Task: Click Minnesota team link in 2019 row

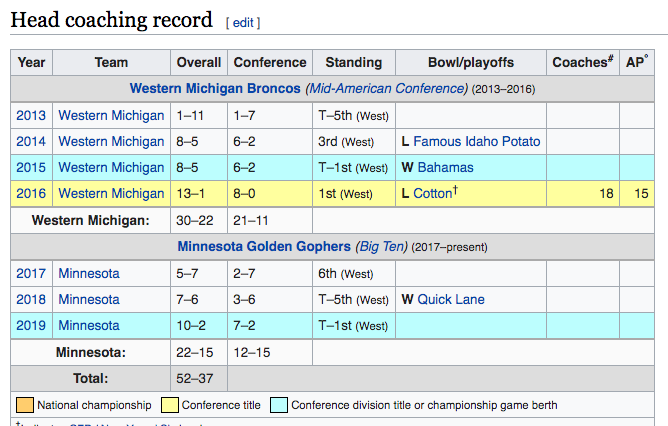Action: coord(89,325)
